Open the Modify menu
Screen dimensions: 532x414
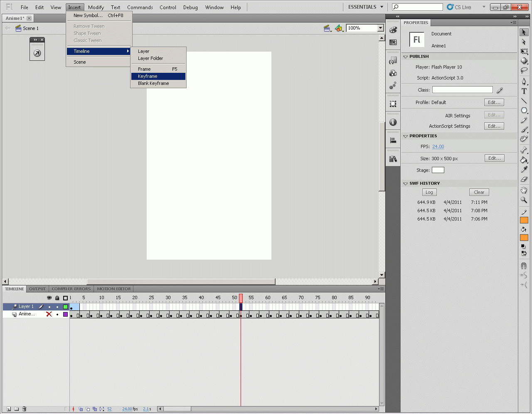tap(96, 7)
